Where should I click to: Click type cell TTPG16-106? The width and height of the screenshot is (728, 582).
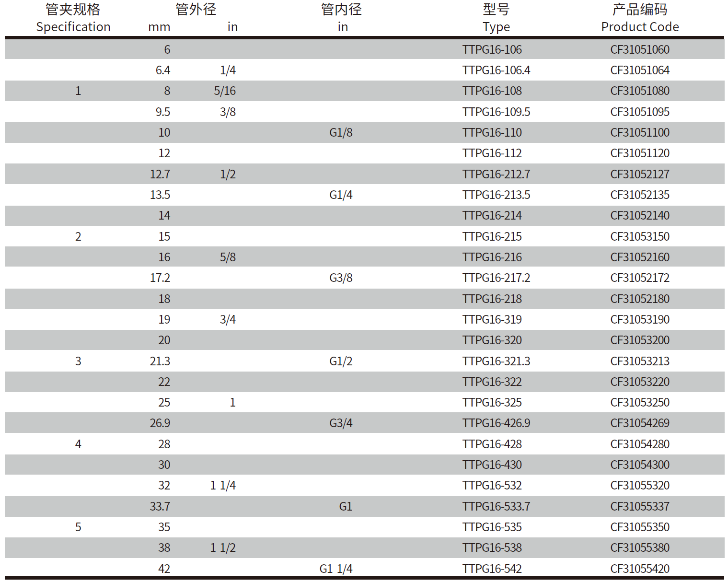coord(492,49)
